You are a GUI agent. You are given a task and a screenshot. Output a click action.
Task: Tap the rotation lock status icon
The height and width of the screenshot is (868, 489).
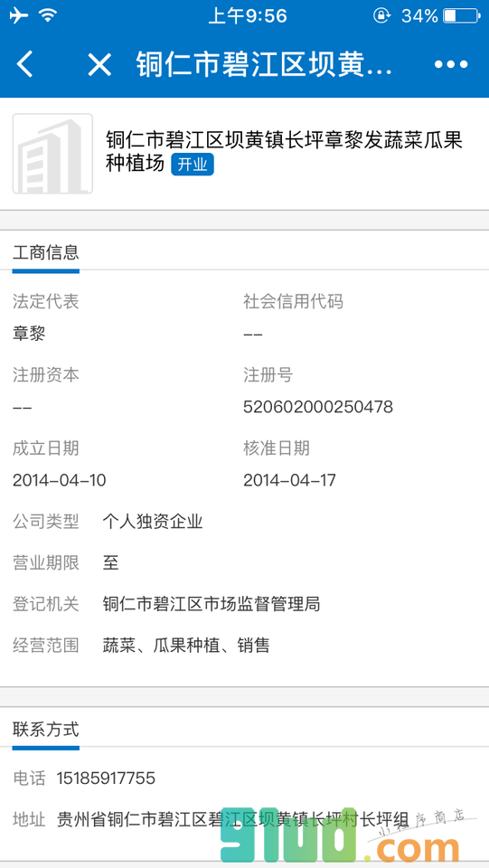point(381,15)
